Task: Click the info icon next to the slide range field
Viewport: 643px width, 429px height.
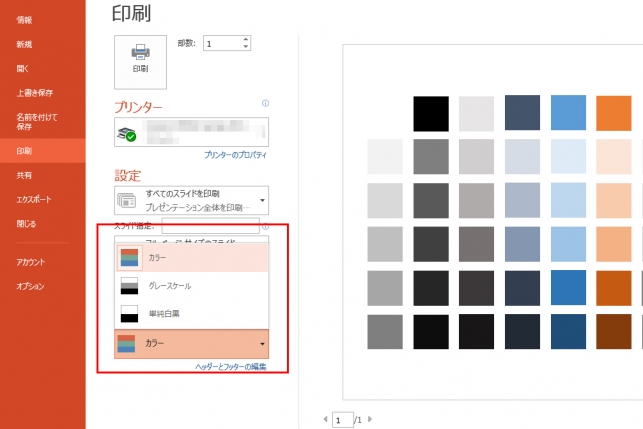Action: (x=265, y=226)
